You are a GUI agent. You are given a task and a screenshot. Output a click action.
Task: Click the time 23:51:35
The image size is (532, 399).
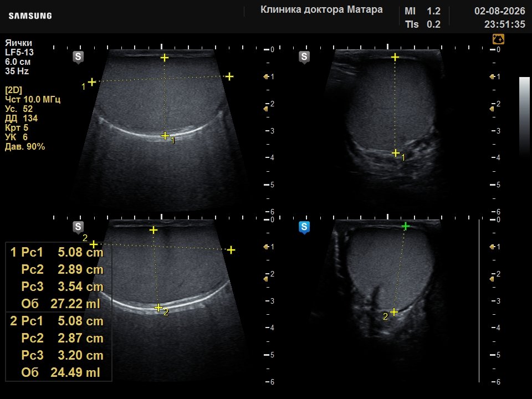[x=504, y=24]
